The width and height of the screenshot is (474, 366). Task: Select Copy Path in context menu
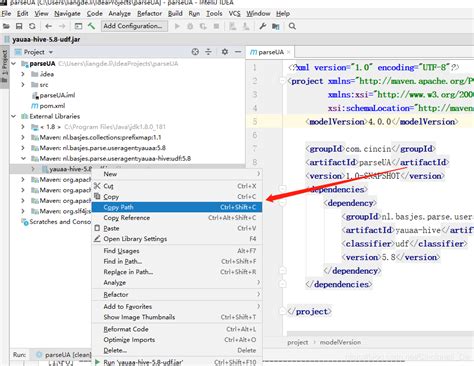tap(177, 207)
